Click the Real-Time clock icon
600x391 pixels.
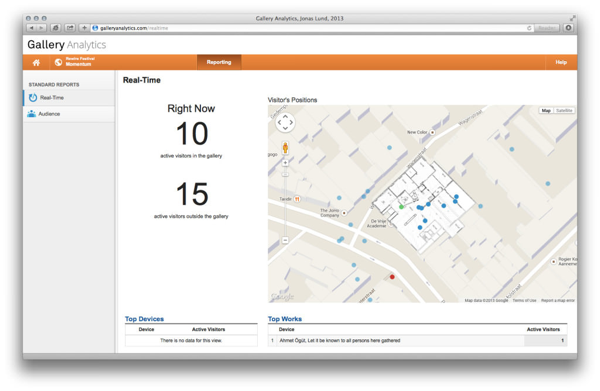[33, 98]
